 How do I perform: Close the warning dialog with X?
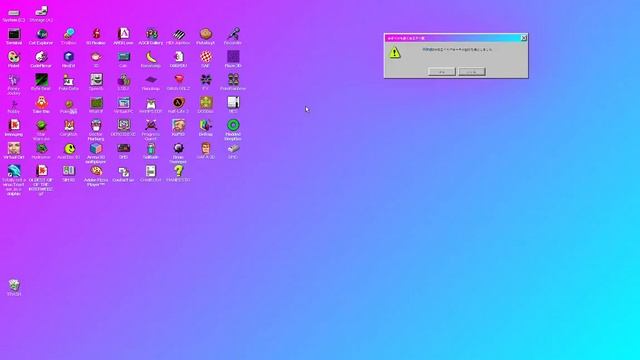coord(524,38)
